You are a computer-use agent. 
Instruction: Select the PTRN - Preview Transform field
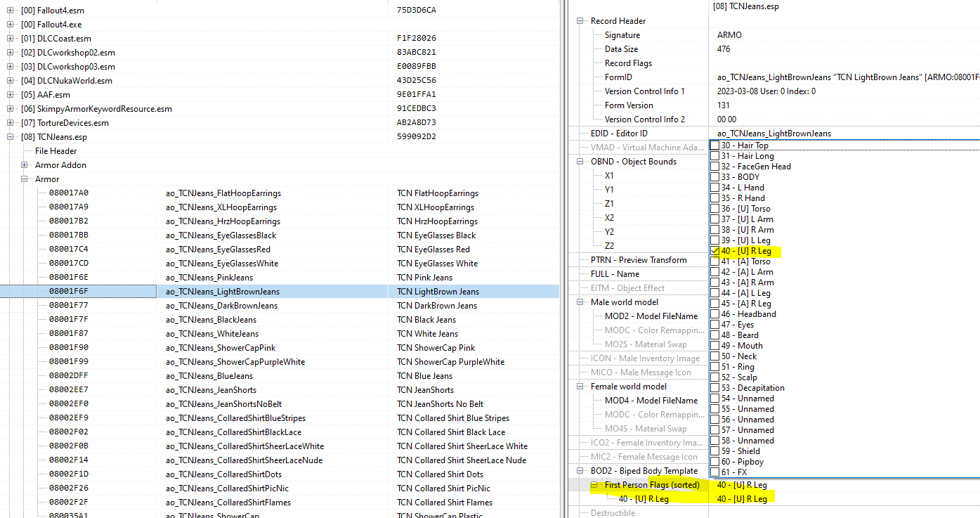pos(639,260)
